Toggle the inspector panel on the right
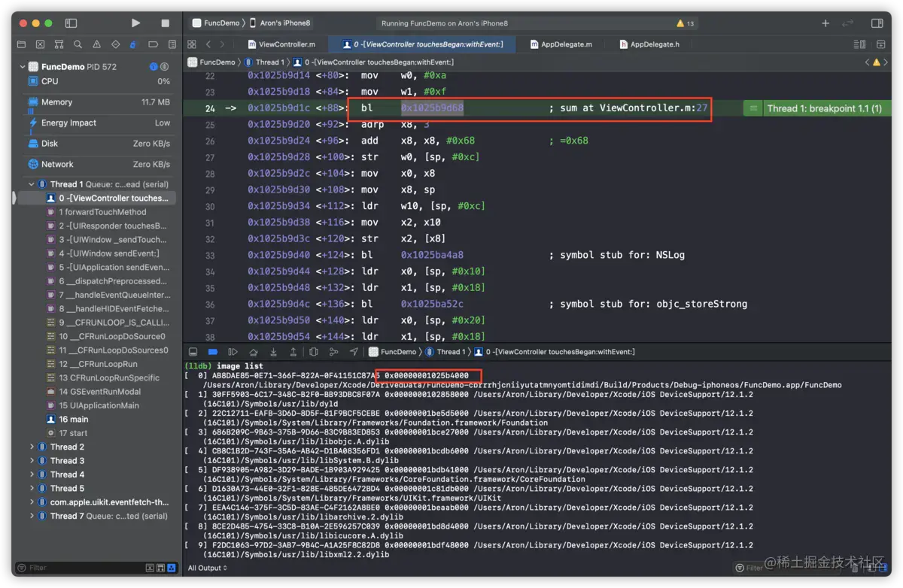903x588 pixels. (x=876, y=23)
